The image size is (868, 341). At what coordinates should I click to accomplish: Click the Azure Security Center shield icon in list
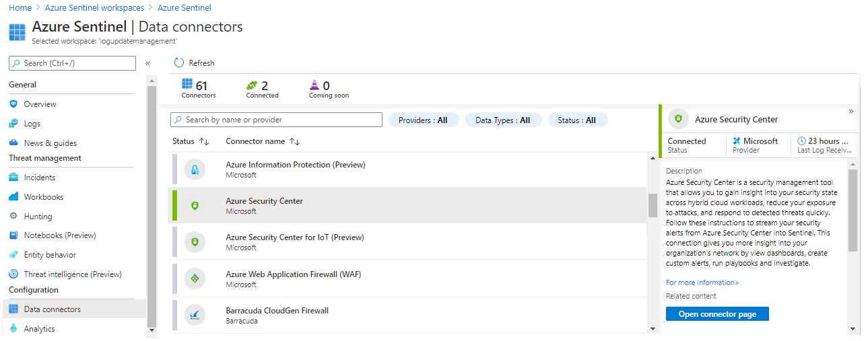point(195,206)
